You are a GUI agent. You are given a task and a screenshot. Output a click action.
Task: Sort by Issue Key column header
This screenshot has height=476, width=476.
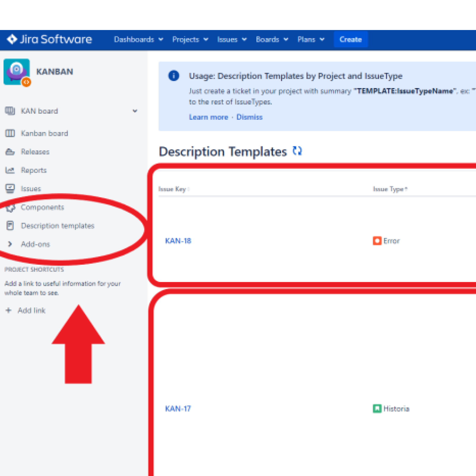tap(172, 189)
